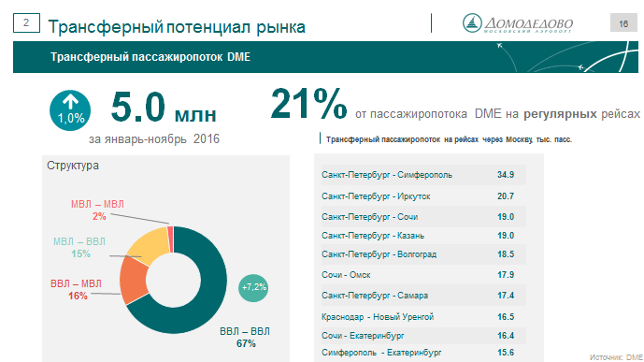Click the value "17.4"
644x362 pixels.
coord(506,296)
